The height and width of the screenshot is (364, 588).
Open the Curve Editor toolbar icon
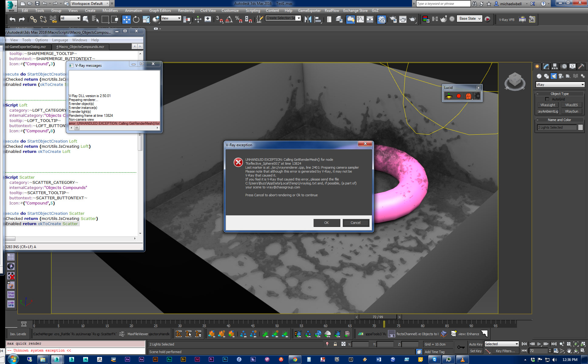coord(360,19)
